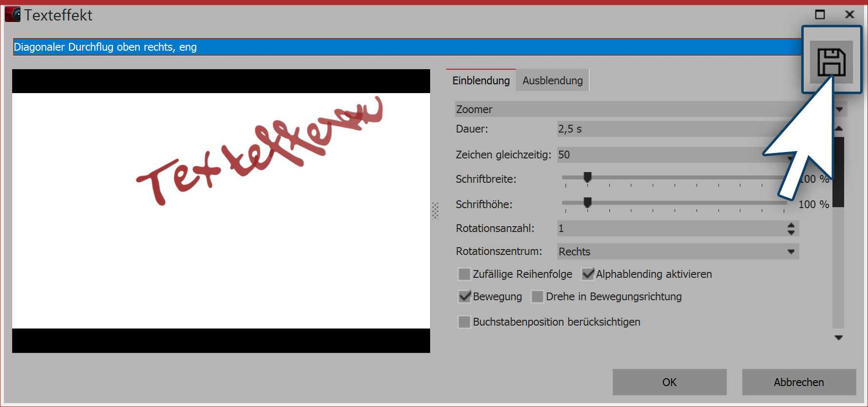The height and width of the screenshot is (407, 868).
Task: Click the scroll down arrow in settings panel
Action: [838, 338]
